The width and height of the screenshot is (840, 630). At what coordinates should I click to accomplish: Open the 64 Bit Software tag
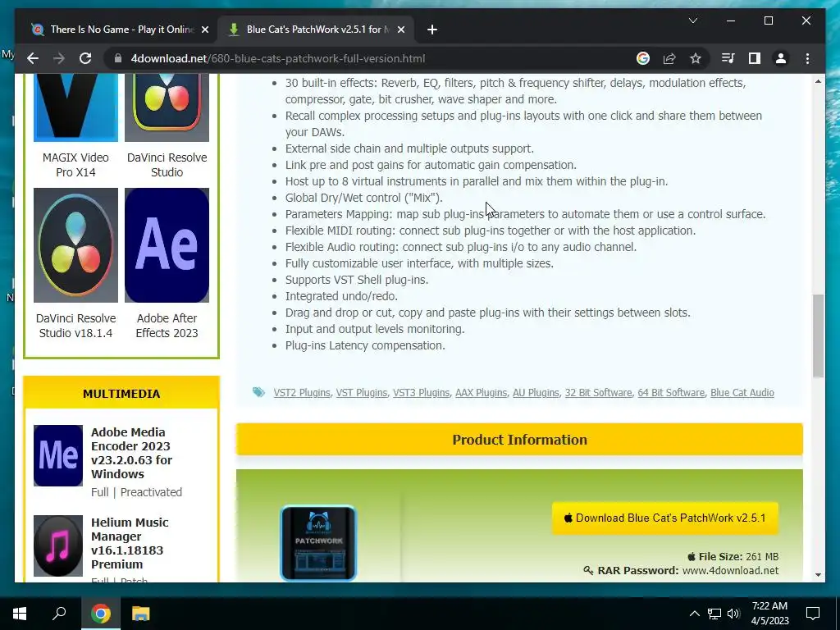pos(671,393)
